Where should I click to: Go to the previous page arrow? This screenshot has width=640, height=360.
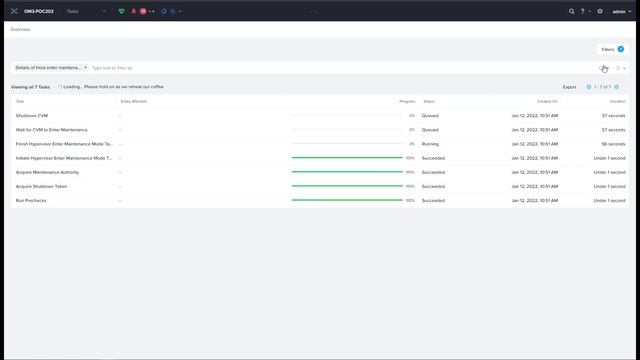point(589,87)
